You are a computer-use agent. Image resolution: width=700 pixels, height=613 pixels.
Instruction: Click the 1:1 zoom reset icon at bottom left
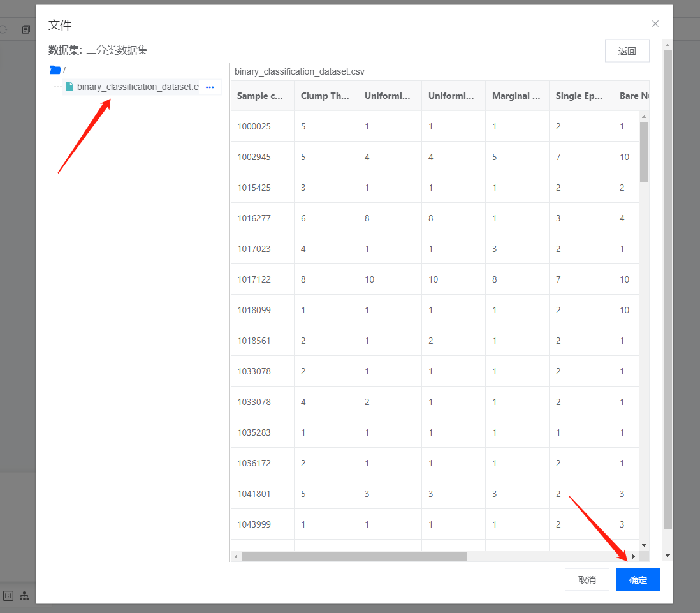click(8, 596)
